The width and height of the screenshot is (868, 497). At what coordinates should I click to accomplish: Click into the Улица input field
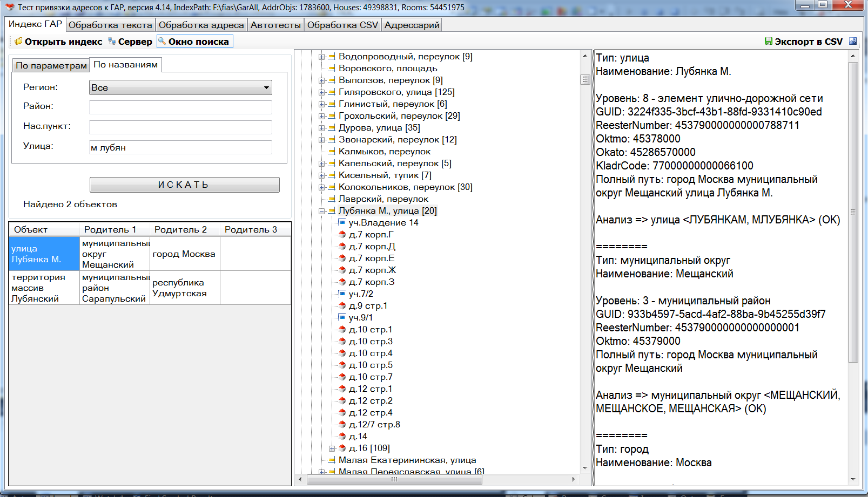coord(180,147)
